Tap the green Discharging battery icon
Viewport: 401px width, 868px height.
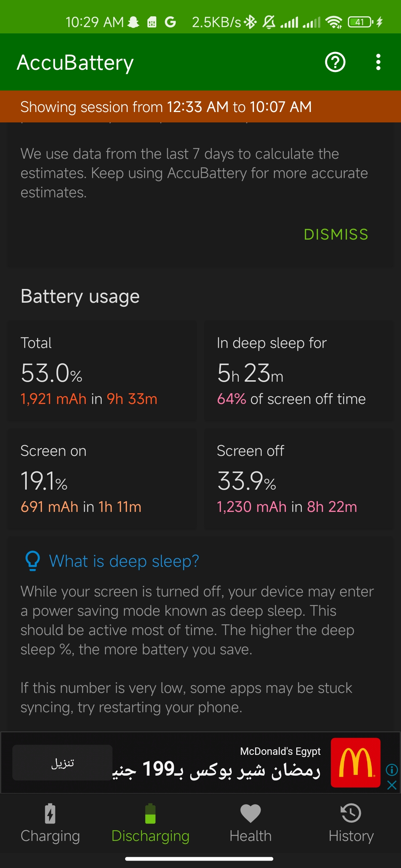point(150,814)
